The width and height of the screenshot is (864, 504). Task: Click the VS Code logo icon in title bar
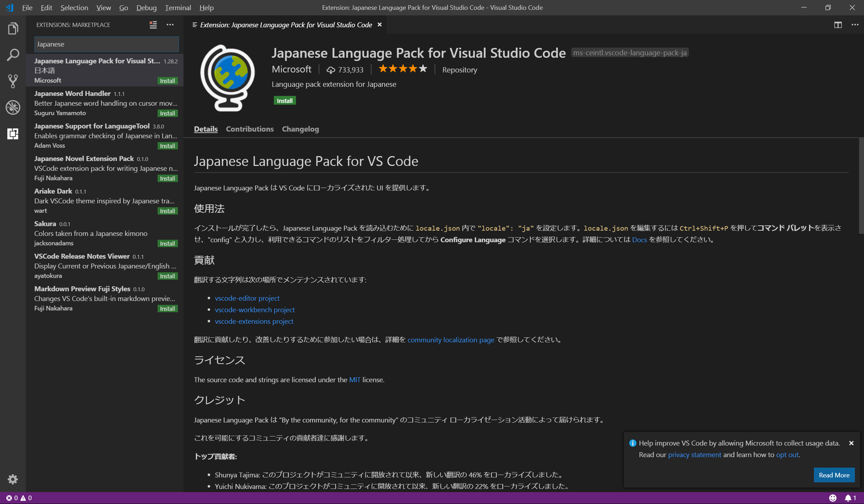(x=9, y=7)
